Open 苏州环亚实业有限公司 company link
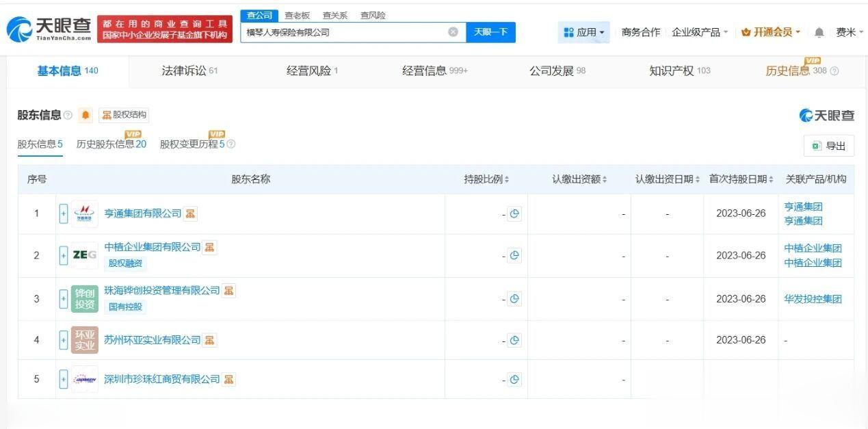The width and height of the screenshot is (868, 429). pyautogui.click(x=153, y=340)
